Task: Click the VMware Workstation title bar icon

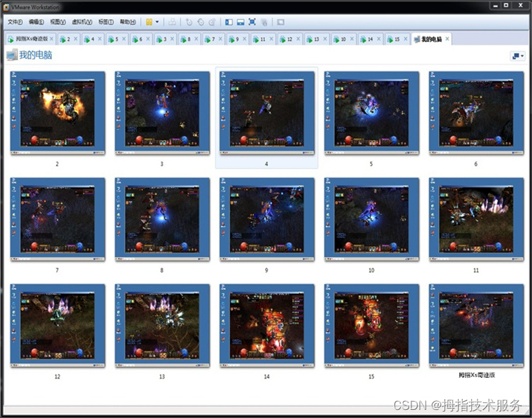Action: click(x=6, y=7)
